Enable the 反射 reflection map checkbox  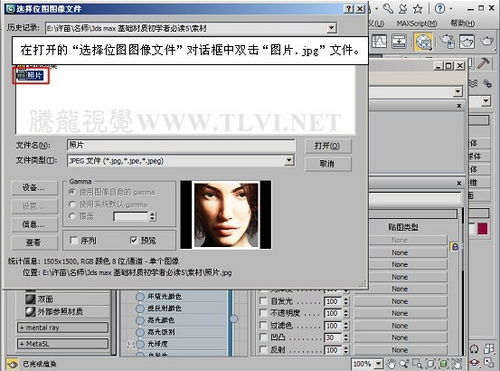(x=263, y=350)
